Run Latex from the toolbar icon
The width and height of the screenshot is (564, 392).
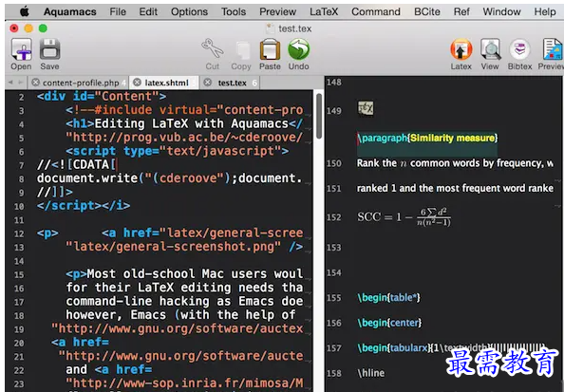tap(461, 49)
